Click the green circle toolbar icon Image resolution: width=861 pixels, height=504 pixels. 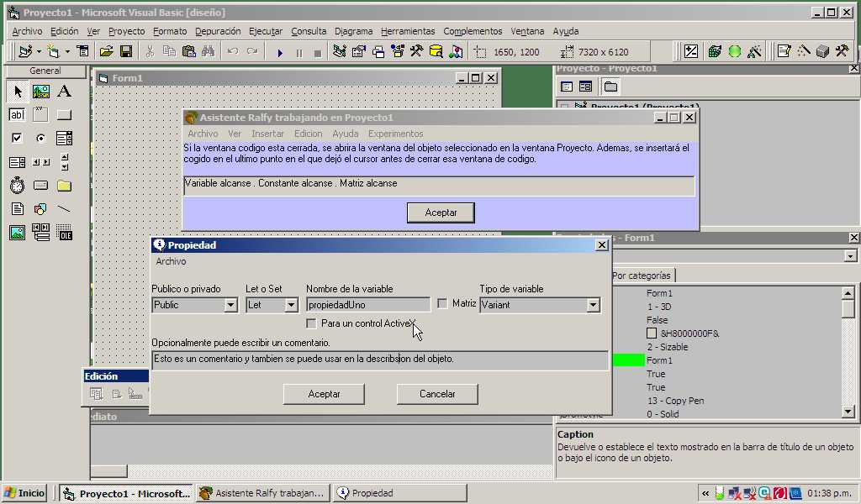(735, 51)
